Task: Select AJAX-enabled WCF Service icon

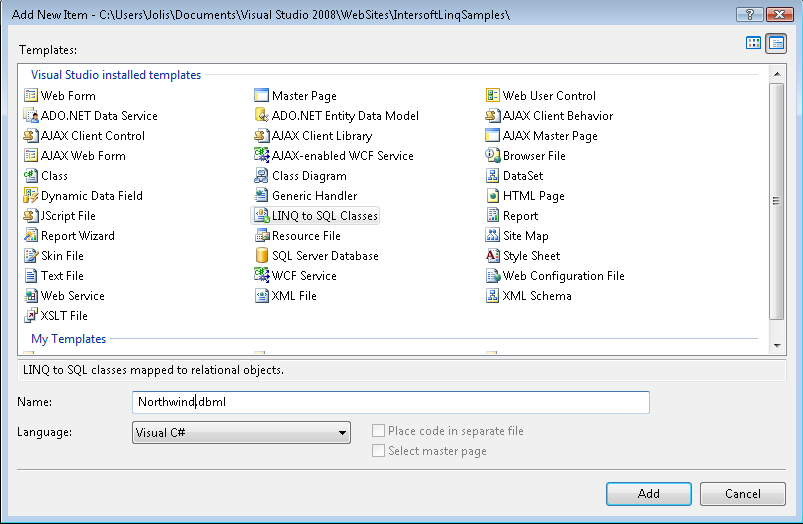Action: (x=262, y=155)
